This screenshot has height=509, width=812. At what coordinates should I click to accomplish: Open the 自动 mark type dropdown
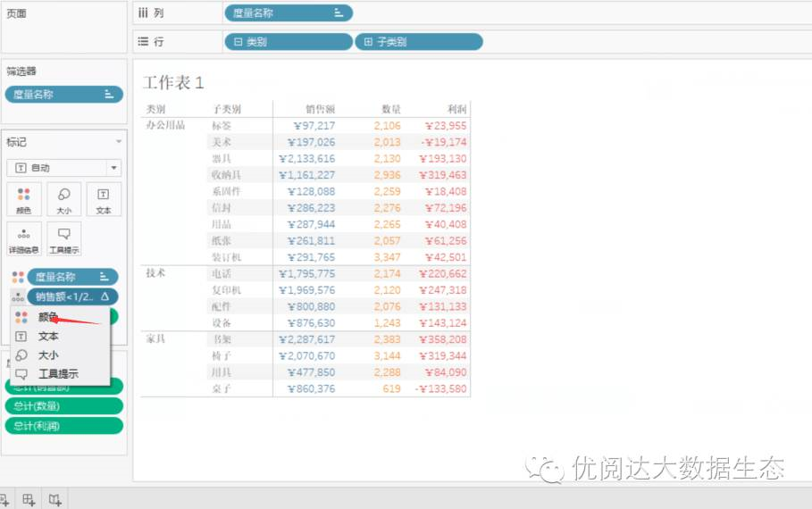[x=63, y=168]
